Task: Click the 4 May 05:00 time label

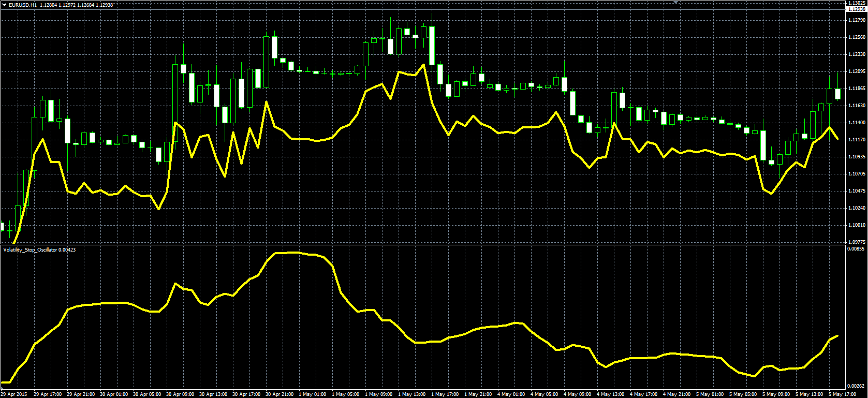Action: [x=545, y=394]
